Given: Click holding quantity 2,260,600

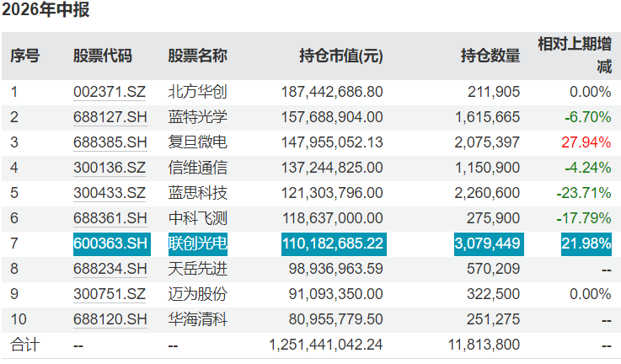Looking at the screenshot, I should pyautogui.click(x=487, y=193).
